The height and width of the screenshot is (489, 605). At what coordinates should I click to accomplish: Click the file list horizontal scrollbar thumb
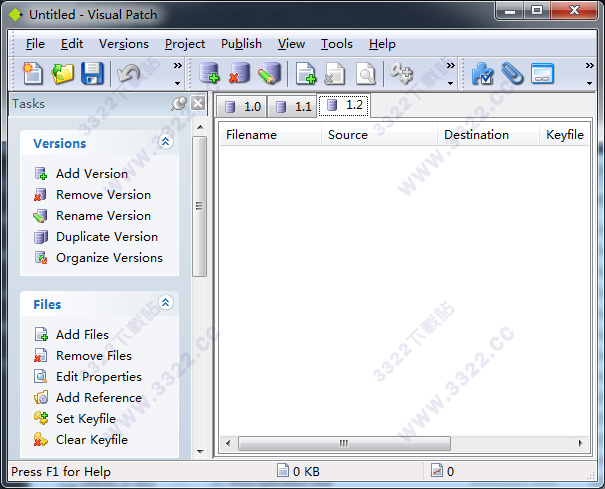click(x=344, y=443)
